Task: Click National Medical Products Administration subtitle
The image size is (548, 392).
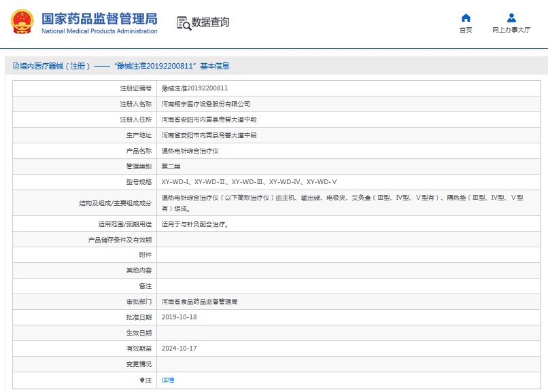Action: coord(99,31)
